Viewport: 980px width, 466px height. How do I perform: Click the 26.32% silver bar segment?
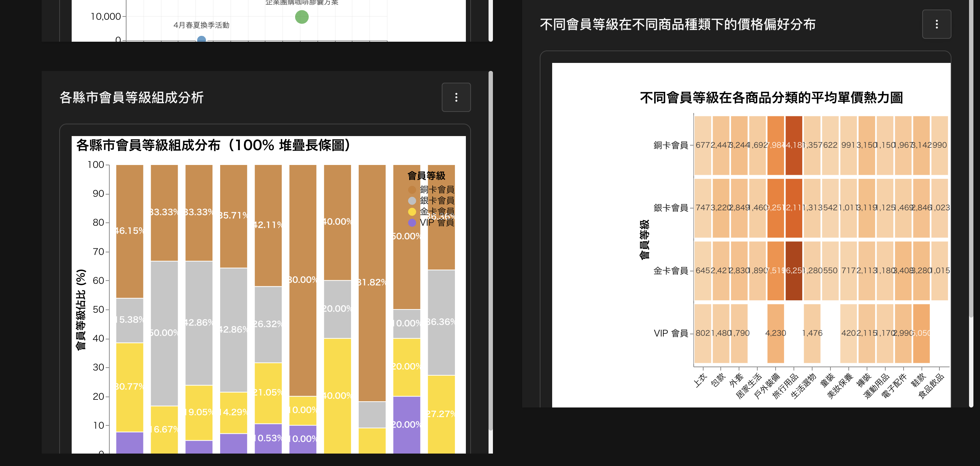coord(268,324)
